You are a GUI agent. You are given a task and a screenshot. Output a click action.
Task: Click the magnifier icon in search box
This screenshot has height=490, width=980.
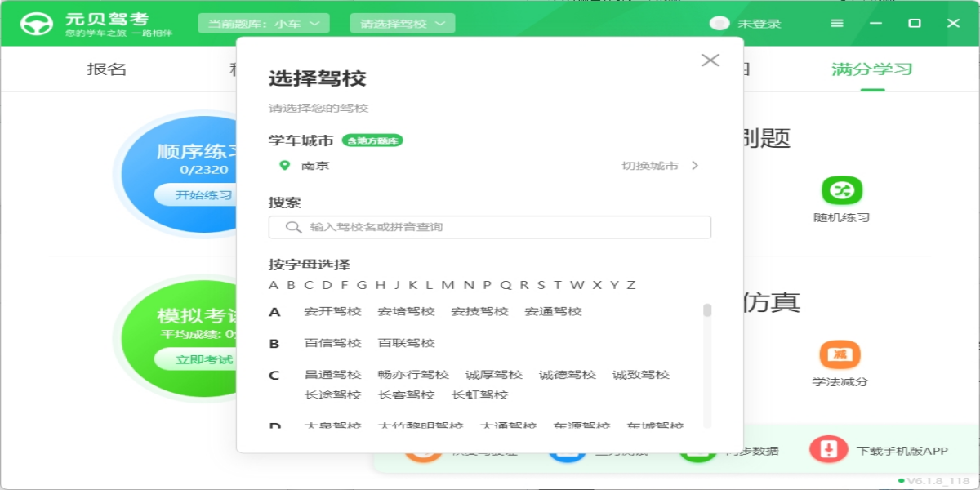[x=293, y=227]
